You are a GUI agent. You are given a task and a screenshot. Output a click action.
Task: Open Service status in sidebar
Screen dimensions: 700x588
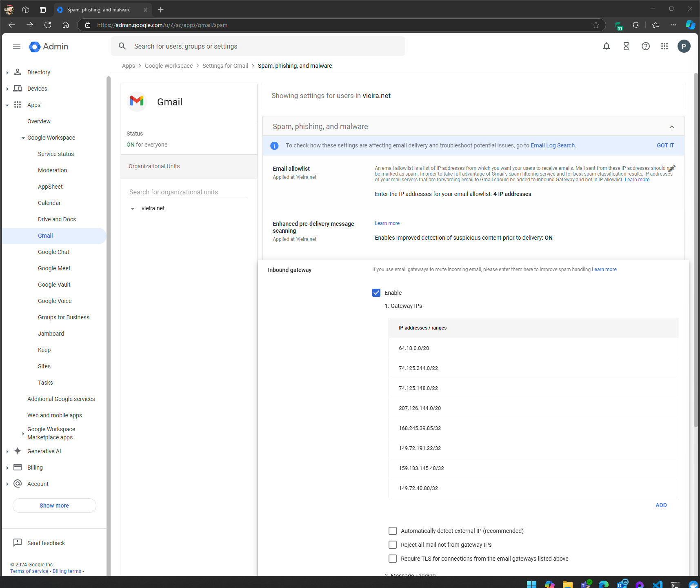pos(56,154)
